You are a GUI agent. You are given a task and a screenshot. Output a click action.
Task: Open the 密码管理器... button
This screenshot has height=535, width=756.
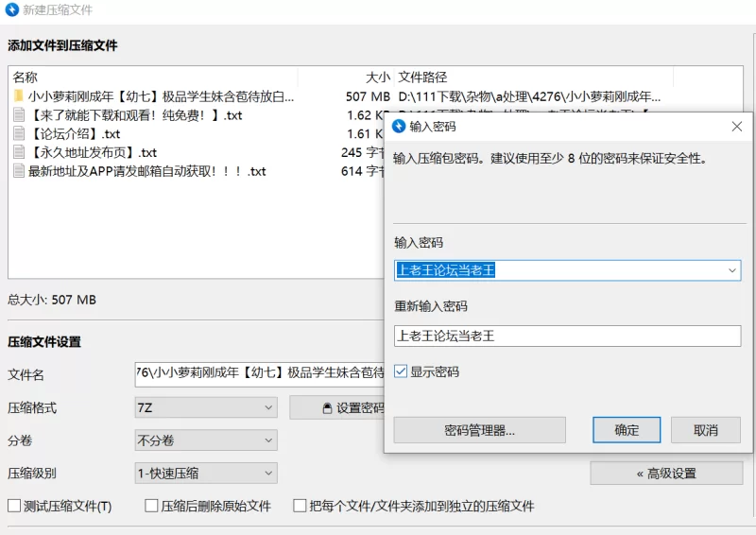coord(479,430)
